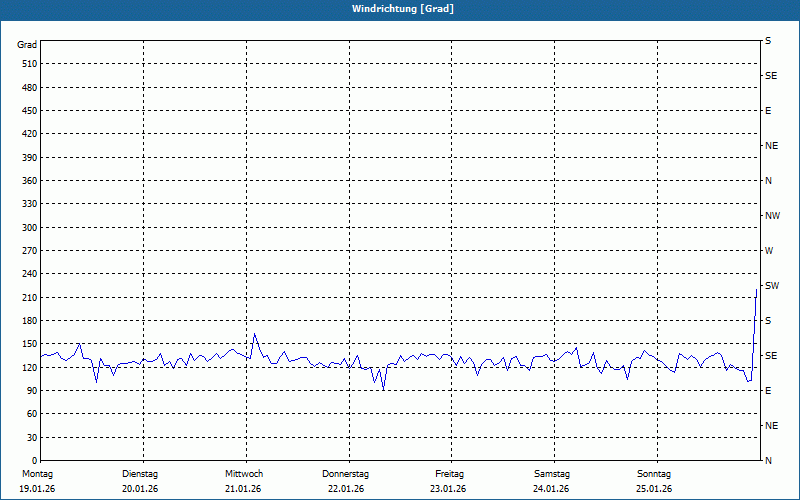Select the SW compass label
The height and width of the screenshot is (500, 800).
pyautogui.click(x=772, y=286)
